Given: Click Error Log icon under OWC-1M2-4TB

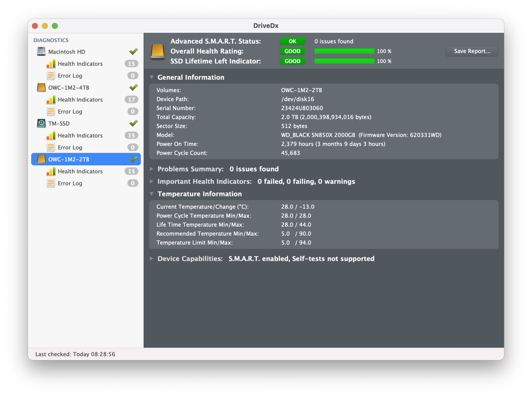Looking at the screenshot, I should 51,111.
